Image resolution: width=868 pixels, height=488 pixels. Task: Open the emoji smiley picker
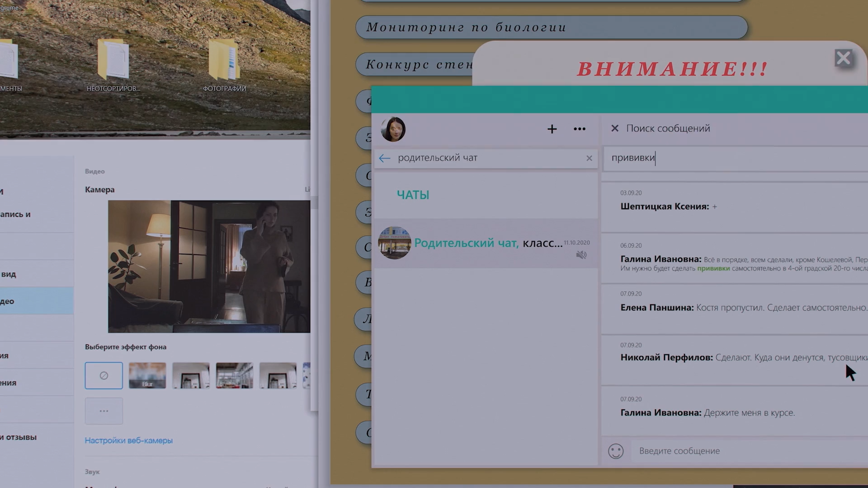click(616, 451)
